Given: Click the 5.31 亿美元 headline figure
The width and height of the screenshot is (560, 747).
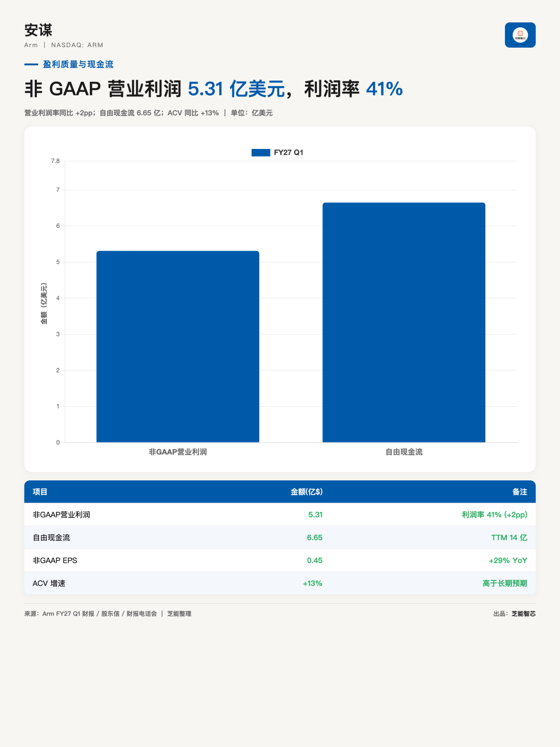Looking at the screenshot, I should (x=236, y=89).
